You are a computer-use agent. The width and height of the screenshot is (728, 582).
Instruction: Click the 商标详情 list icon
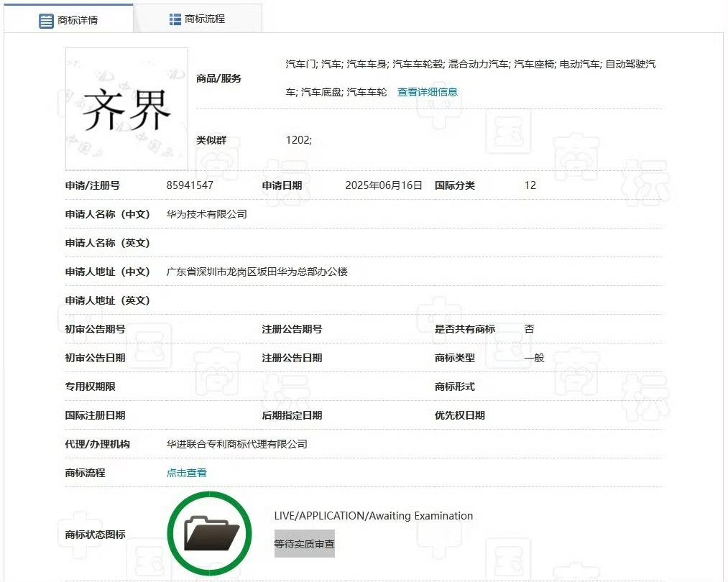pos(46,20)
